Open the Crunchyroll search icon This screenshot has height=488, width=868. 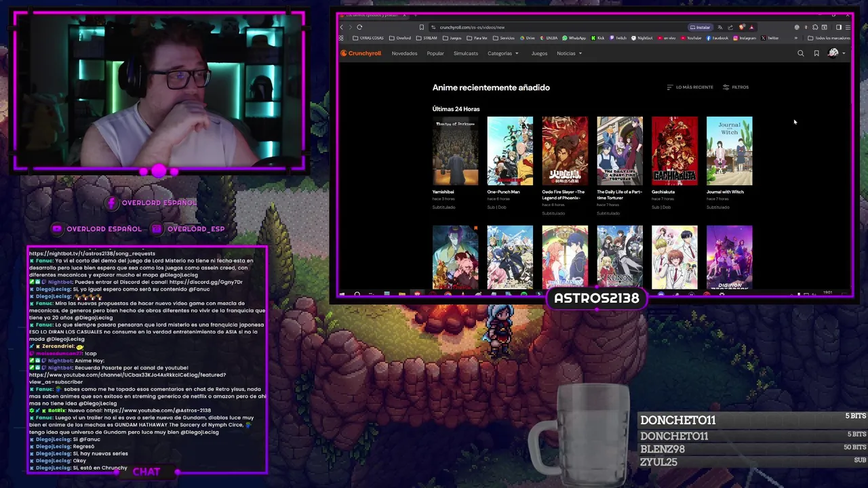[x=801, y=54]
